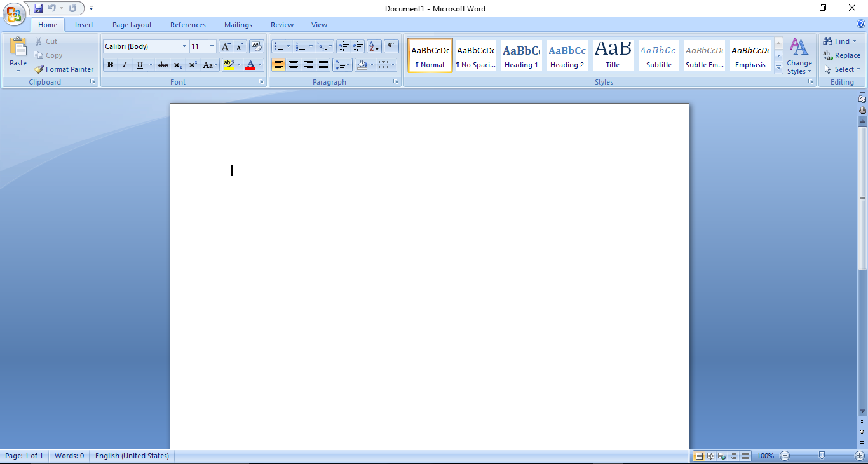Open the font family dropdown

click(184, 46)
